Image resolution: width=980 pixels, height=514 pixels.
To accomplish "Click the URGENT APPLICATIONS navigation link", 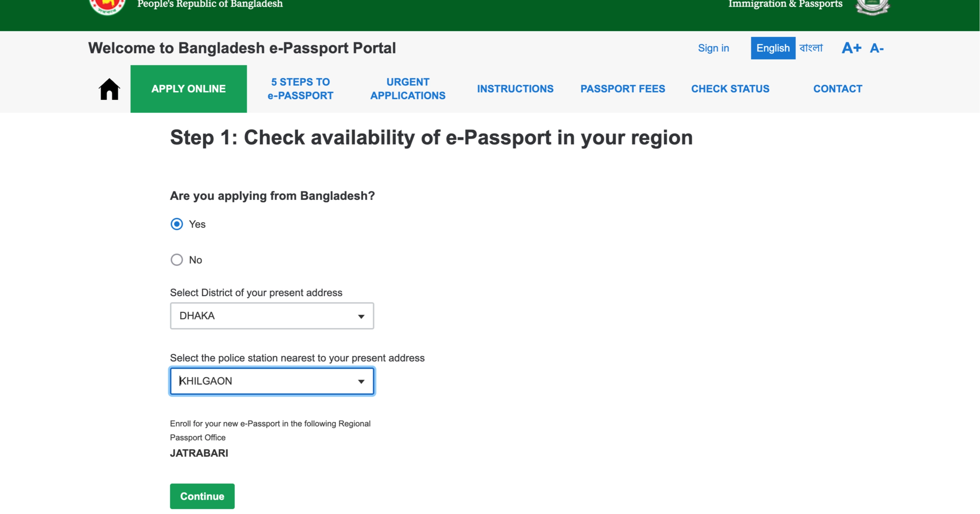I will pos(408,88).
